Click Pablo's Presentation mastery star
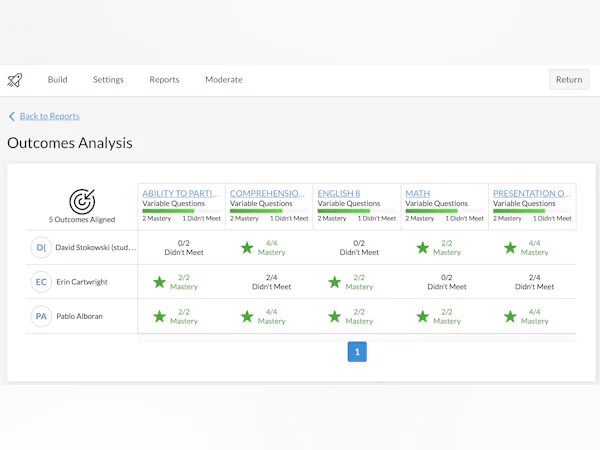The image size is (600, 450). pos(510,316)
